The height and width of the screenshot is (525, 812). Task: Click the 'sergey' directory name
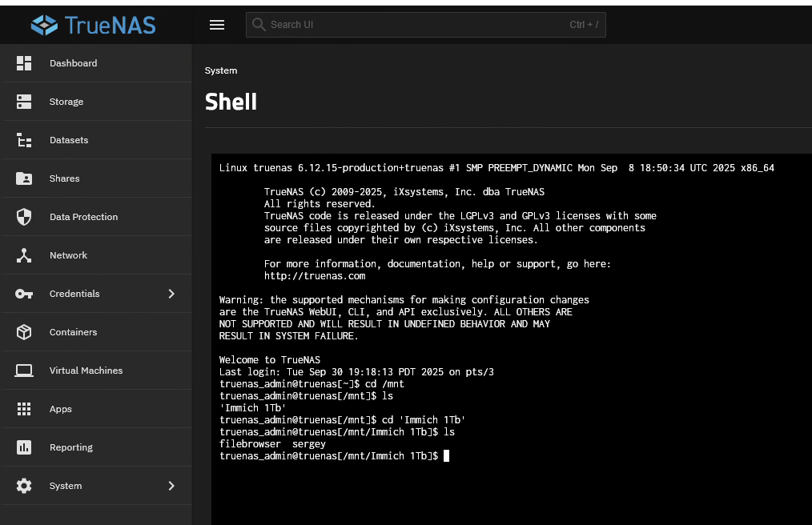tap(308, 443)
